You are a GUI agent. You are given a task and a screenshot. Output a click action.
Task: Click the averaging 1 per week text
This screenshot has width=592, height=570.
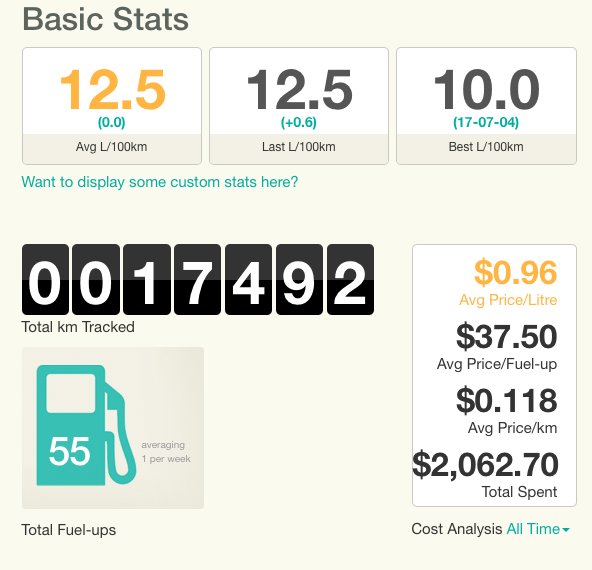(x=166, y=452)
